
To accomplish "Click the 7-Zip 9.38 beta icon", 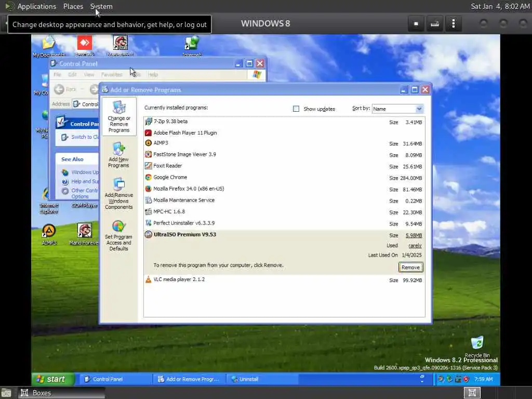I will click(148, 122).
